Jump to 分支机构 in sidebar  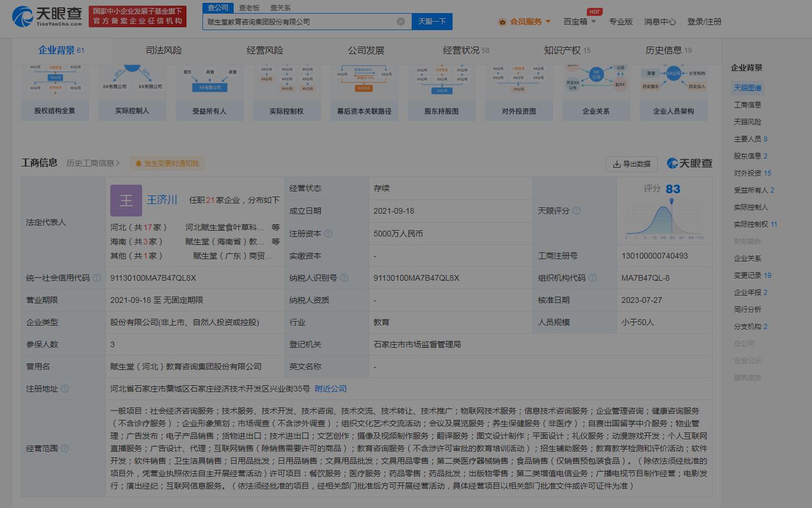pyautogui.click(x=751, y=327)
